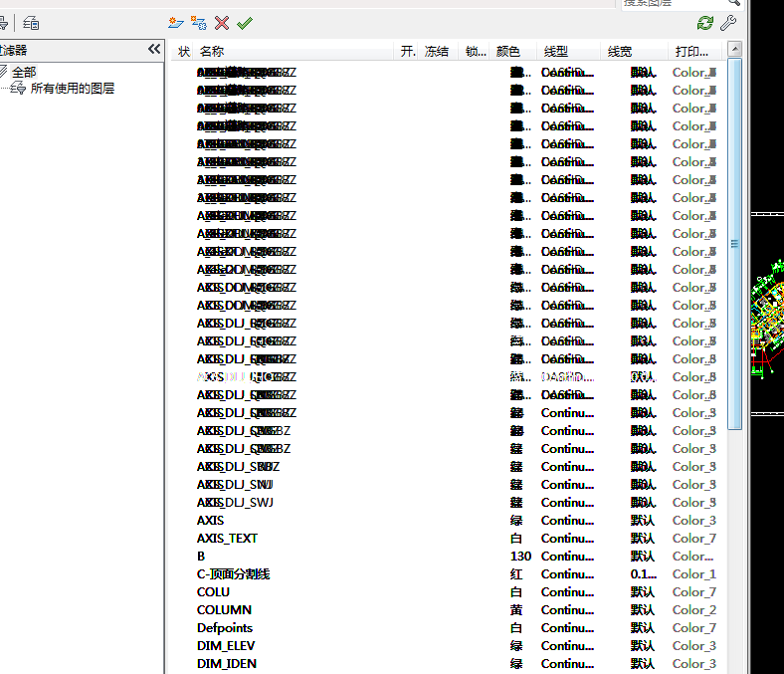This screenshot has height=674, width=784.
Task: Select the Defpoints layer name
Action: pos(225,628)
